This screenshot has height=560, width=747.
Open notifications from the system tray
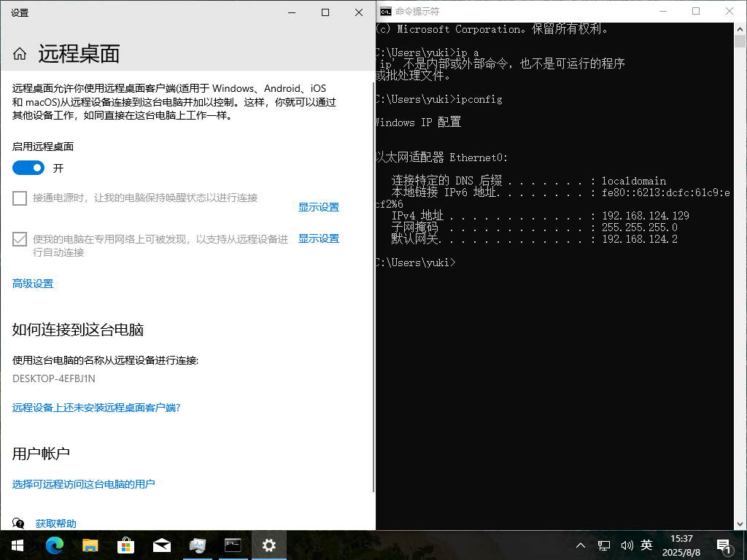(x=723, y=545)
